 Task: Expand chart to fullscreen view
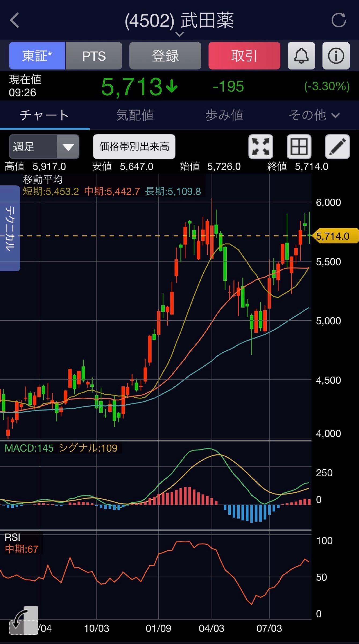[x=261, y=147]
